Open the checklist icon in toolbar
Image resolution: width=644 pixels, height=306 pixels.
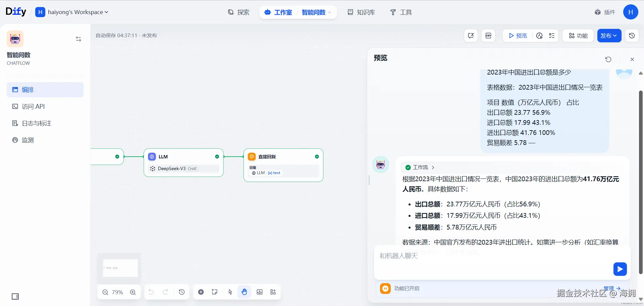pyautogui.click(x=551, y=36)
